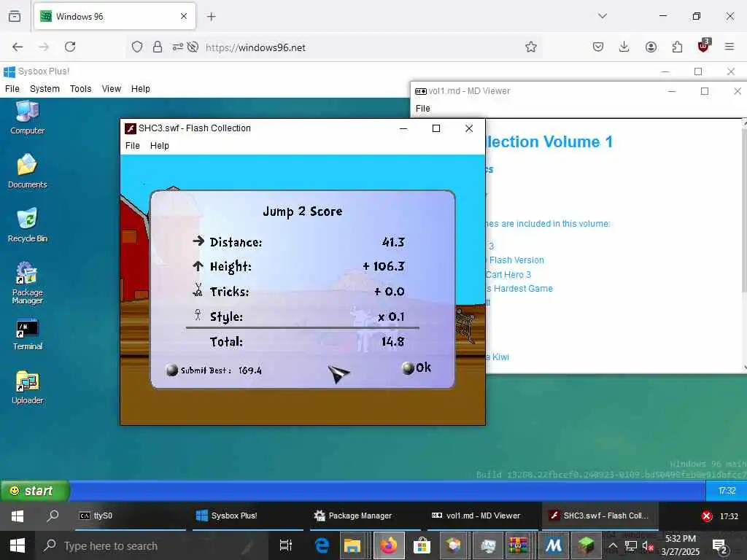Click Submit Best score button
The height and width of the screenshot is (560, 747).
(x=214, y=370)
